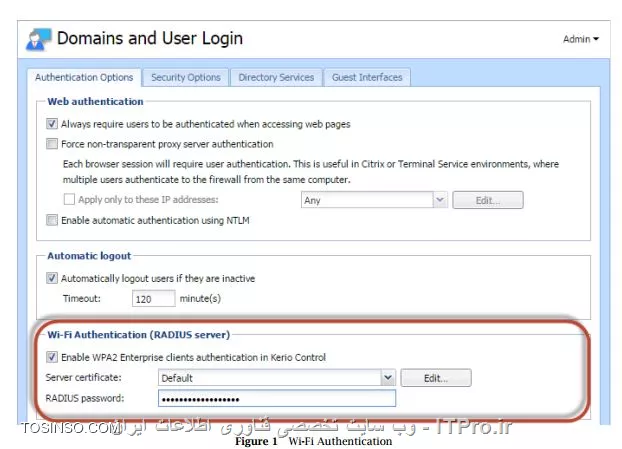Click the Domains and User Login icon
Image resolution: width=622 pixels, height=449 pixels.
pos(38,39)
